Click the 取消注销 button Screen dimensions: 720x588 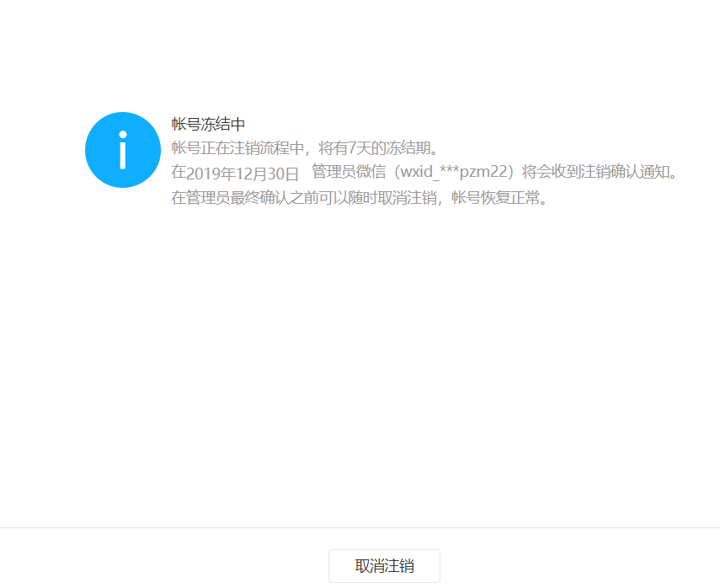click(x=384, y=565)
